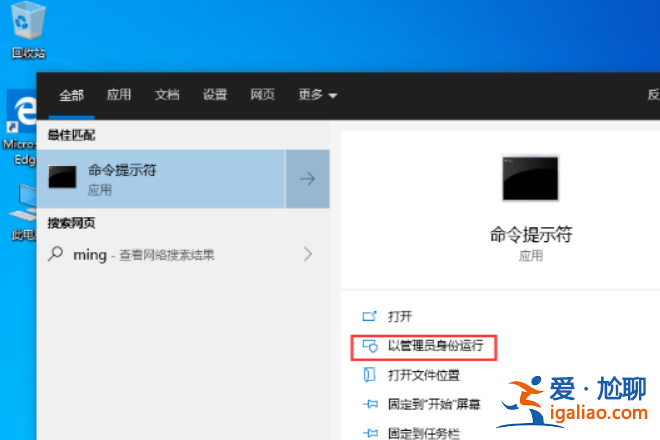Click 打开 to launch Command Prompt
Image resolution: width=660 pixels, height=440 pixels.
click(399, 317)
